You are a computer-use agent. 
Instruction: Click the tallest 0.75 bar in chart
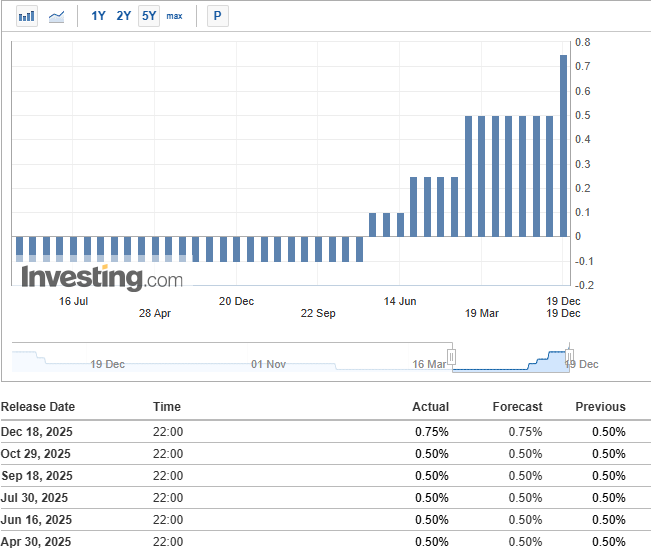click(563, 146)
